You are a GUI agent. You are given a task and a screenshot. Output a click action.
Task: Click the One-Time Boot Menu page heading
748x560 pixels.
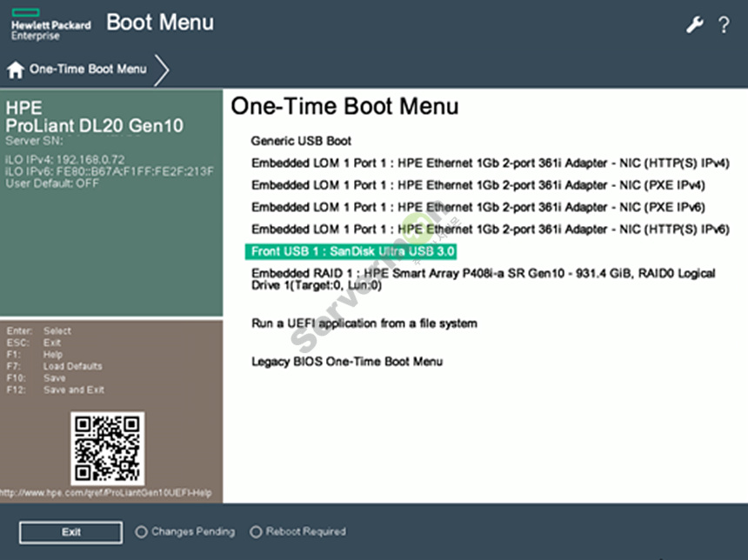(345, 106)
